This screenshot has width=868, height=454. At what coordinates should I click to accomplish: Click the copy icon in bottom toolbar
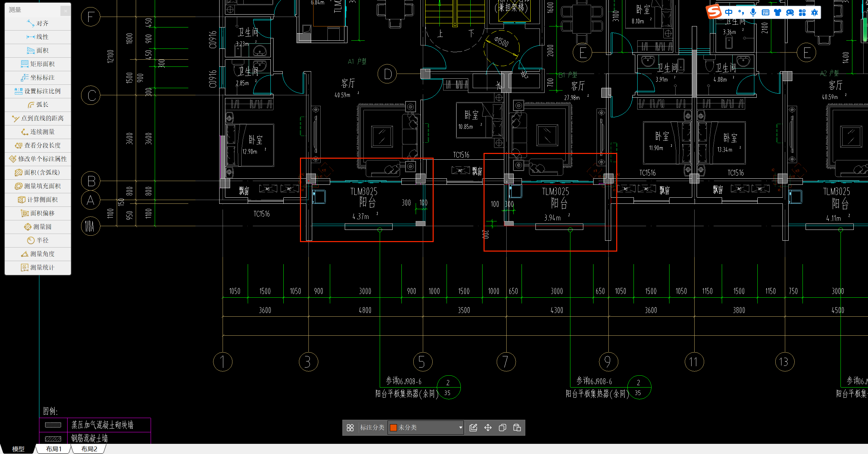pyautogui.click(x=503, y=428)
